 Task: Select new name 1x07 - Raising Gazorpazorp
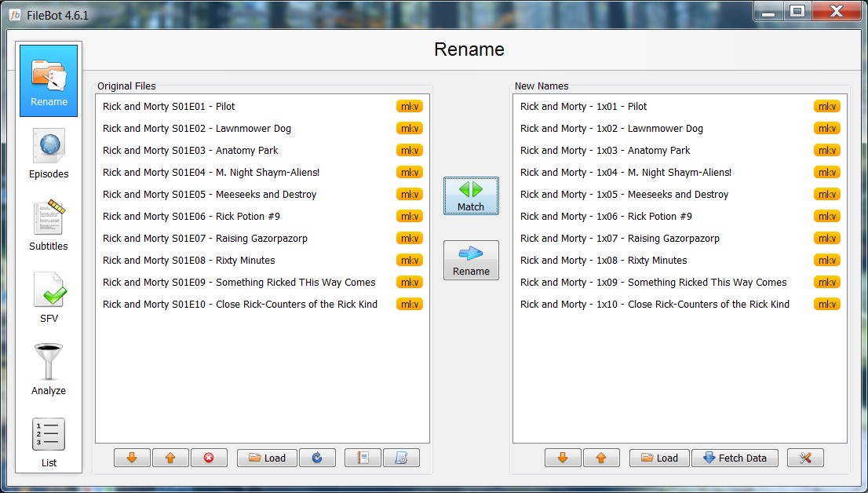tap(680, 238)
